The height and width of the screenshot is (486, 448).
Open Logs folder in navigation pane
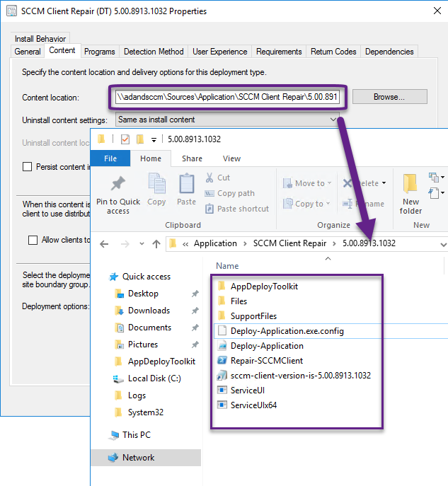pos(130,395)
